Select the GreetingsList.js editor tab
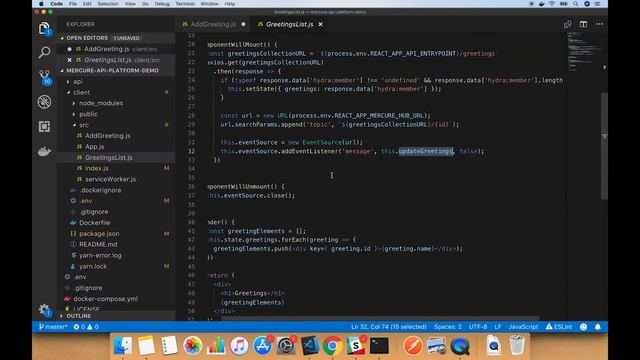Viewport: 640px width, 360px height. pos(289,24)
